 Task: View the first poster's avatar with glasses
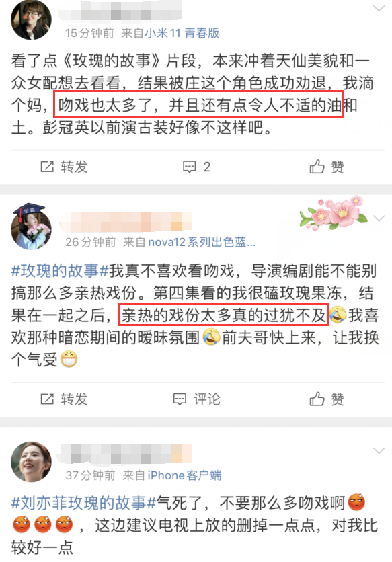click(31, 19)
